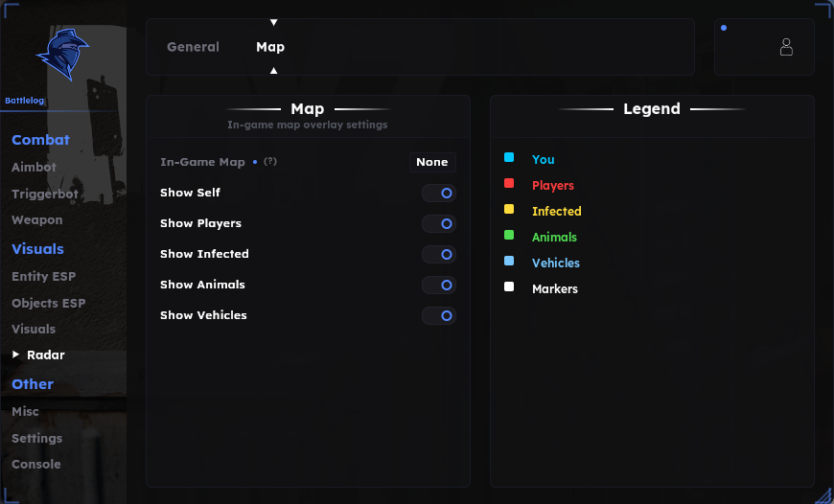The image size is (834, 504).
Task: Click the green Animals legend square
Action: (x=509, y=235)
